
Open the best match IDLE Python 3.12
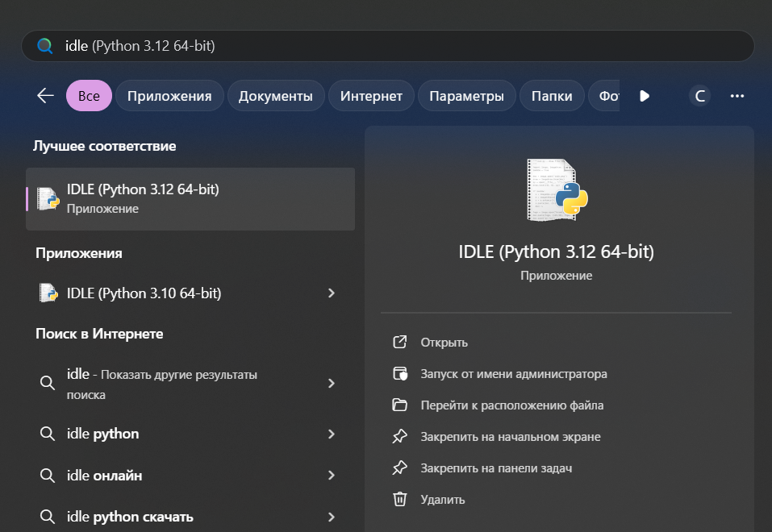pyautogui.click(x=190, y=198)
